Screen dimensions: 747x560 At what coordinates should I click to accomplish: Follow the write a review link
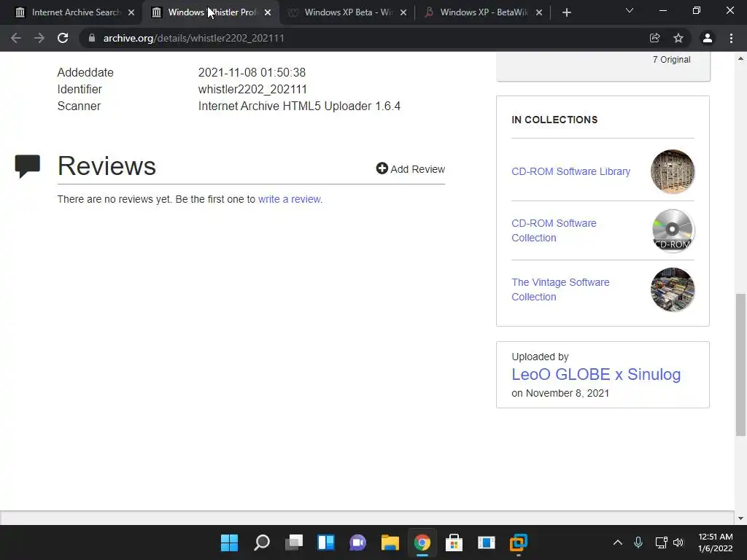click(x=289, y=199)
